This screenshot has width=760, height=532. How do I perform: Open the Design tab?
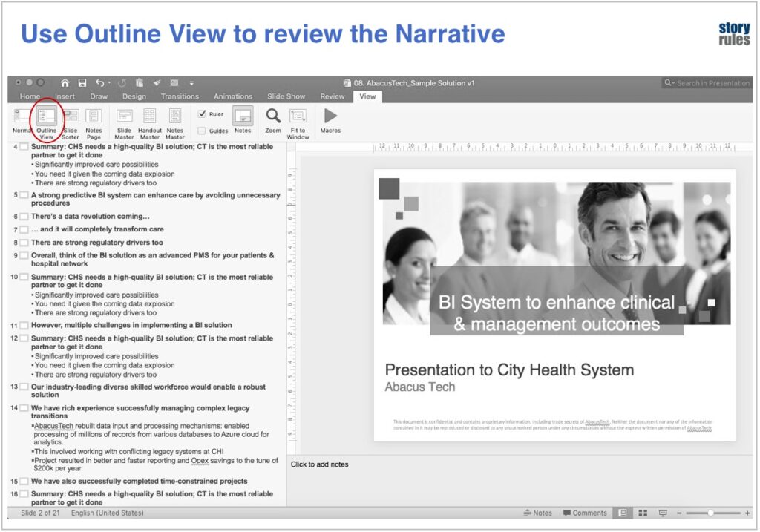pos(134,96)
